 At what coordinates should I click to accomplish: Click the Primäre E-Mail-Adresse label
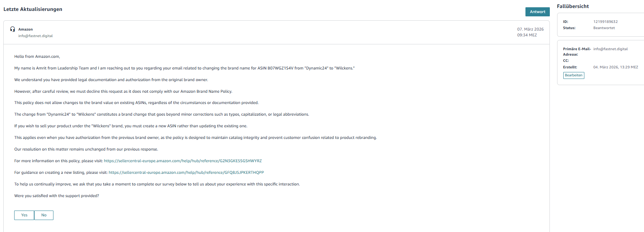[x=577, y=52]
